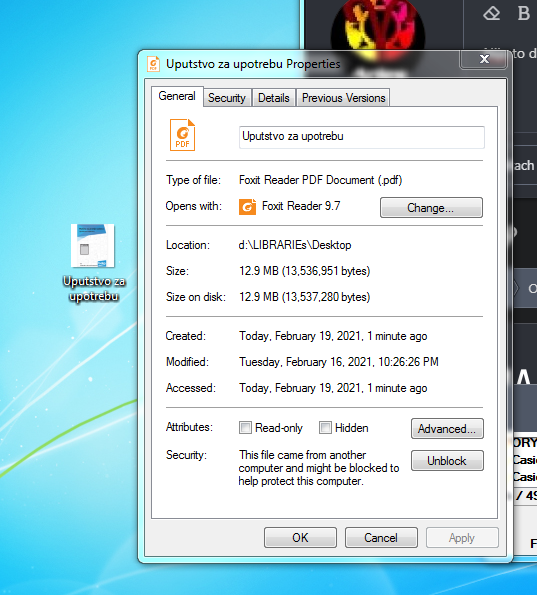This screenshot has width=537, height=595.
Task: Confirm with the OK button
Action: pyautogui.click(x=300, y=537)
